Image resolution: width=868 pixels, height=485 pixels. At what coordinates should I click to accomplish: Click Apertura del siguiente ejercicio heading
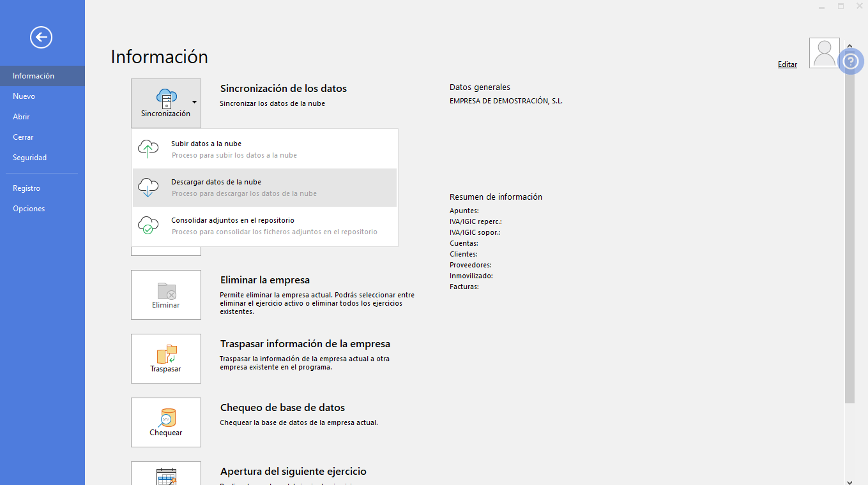pyautogui.click(x=293, y=472)
